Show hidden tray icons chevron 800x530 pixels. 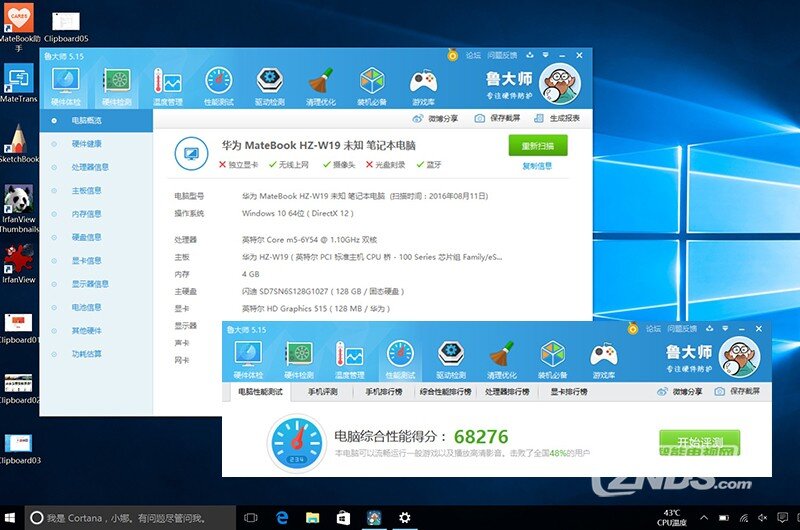tap(704, 518)
